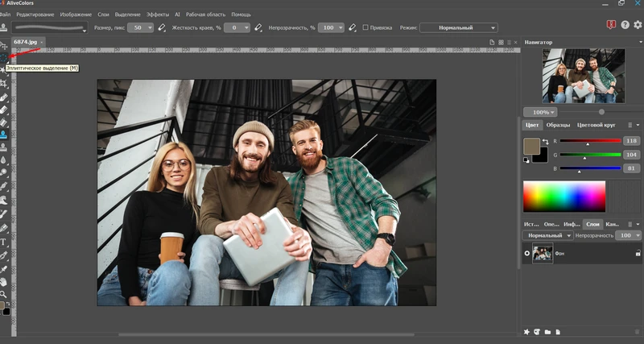Click the window arrangement grid icon
The image size is (644, 344).
coord(501,43)
